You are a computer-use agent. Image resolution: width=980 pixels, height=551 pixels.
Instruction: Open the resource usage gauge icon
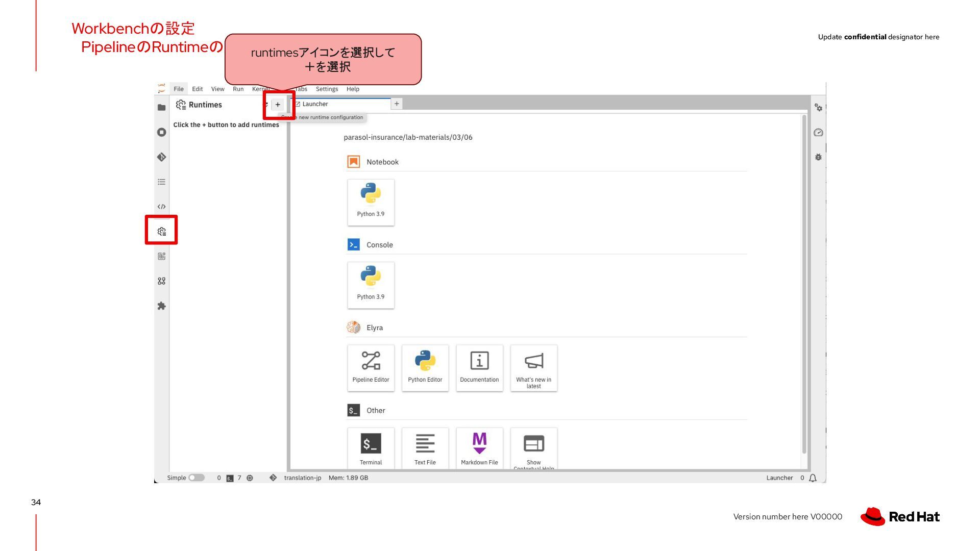(x=818, y=133)
